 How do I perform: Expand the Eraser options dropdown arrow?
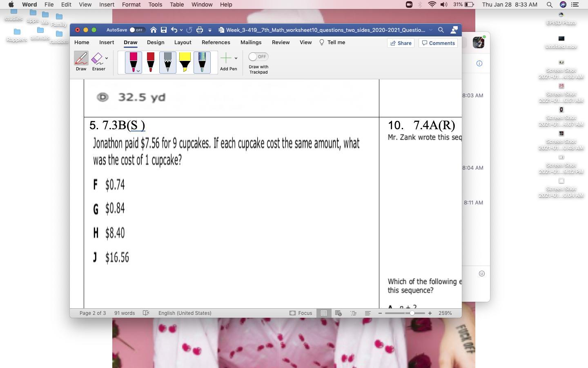(107, 58)
